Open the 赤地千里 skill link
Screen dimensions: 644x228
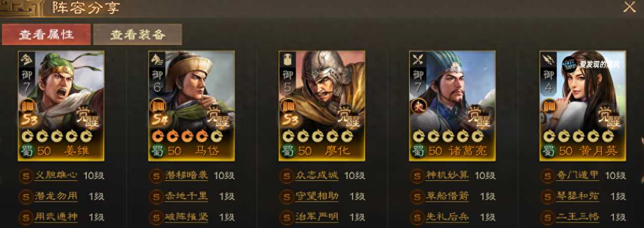(x=187, y=196)
